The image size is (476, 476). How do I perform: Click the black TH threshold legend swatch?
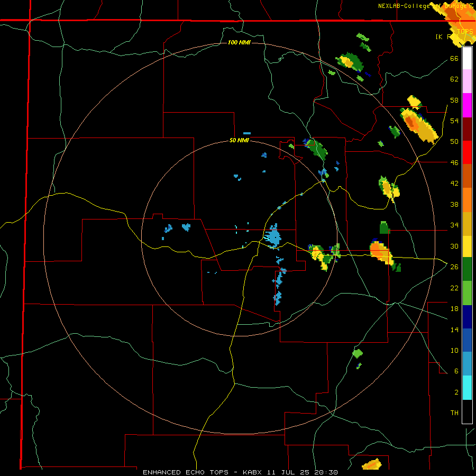pos(467,411)
